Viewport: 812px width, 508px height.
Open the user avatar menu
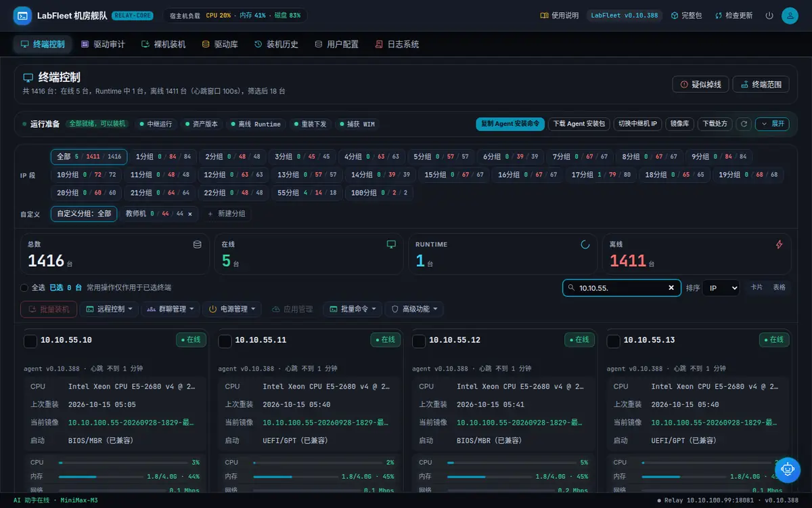789,16
